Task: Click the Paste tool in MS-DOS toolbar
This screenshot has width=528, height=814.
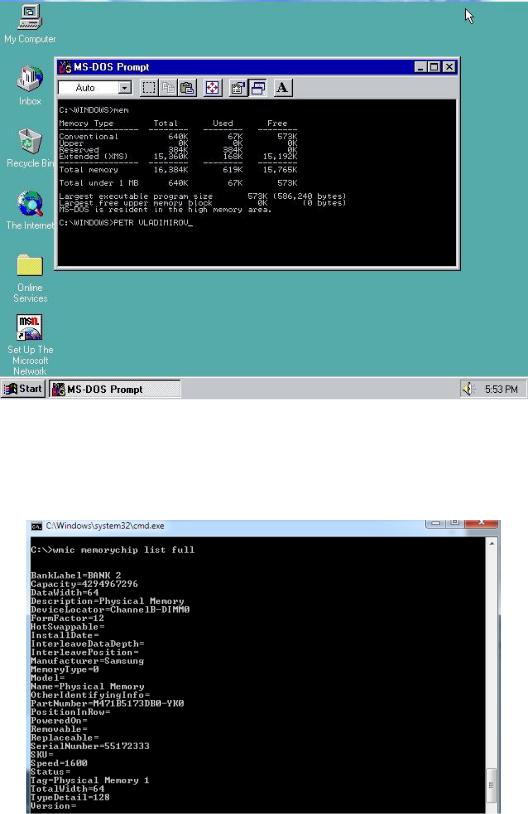Action: [x=187, y=88]
